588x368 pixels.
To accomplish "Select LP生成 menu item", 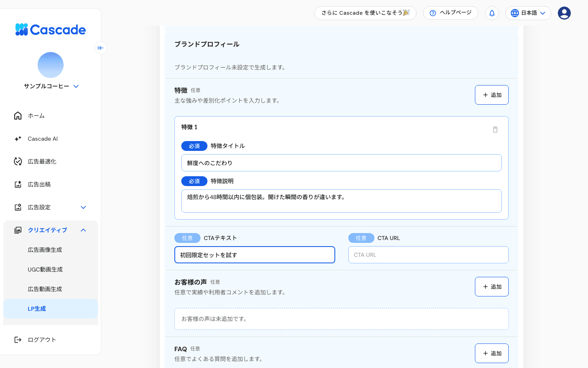I will pos(51,309).
